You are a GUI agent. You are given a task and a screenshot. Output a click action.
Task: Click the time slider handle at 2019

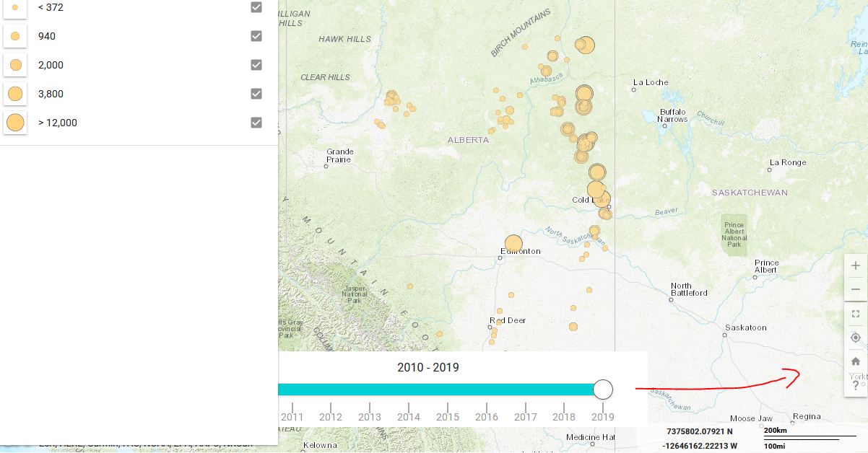603,390
